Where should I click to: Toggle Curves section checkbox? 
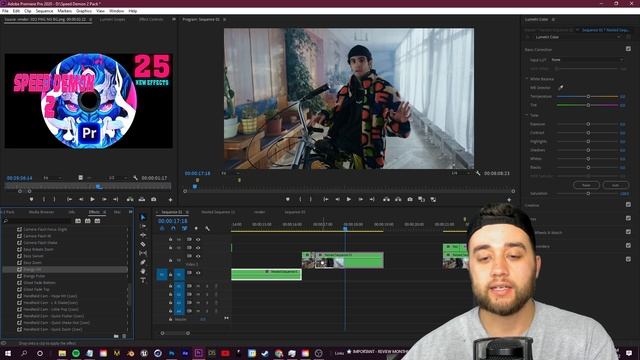point(628,218)
